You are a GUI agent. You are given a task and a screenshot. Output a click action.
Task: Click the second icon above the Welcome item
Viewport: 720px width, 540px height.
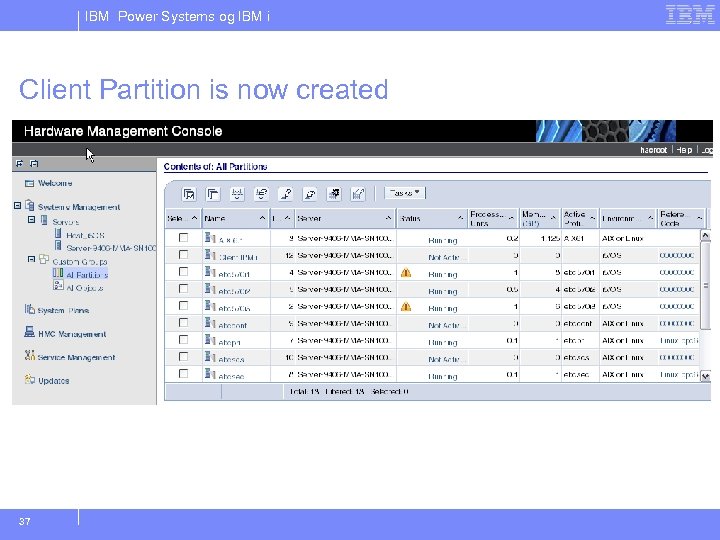(x=34, y=163)
